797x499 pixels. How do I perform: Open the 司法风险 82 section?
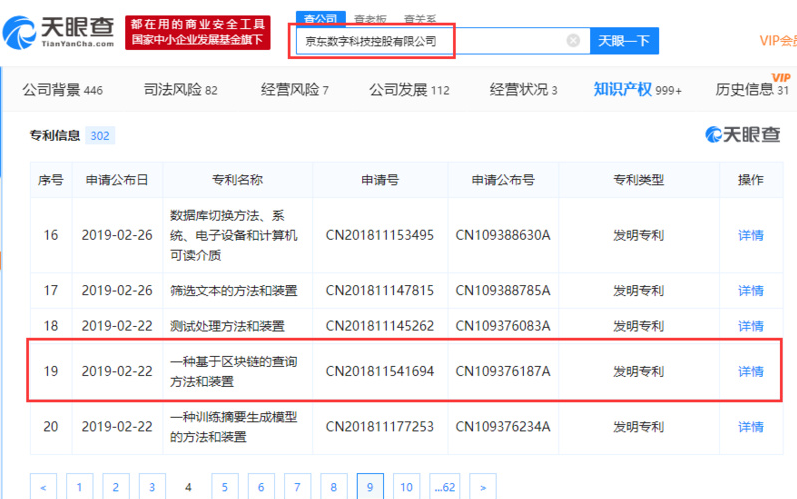pos(180,90)
